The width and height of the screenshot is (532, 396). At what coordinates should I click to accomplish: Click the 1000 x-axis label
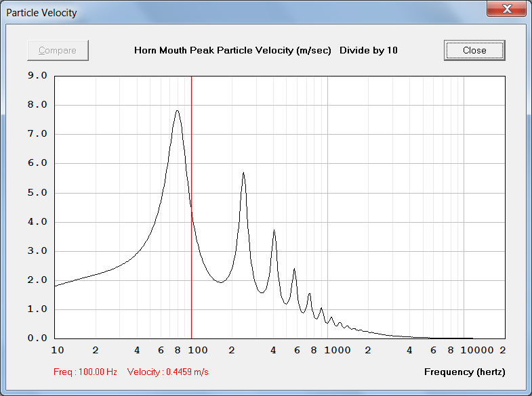pos(337,350)
